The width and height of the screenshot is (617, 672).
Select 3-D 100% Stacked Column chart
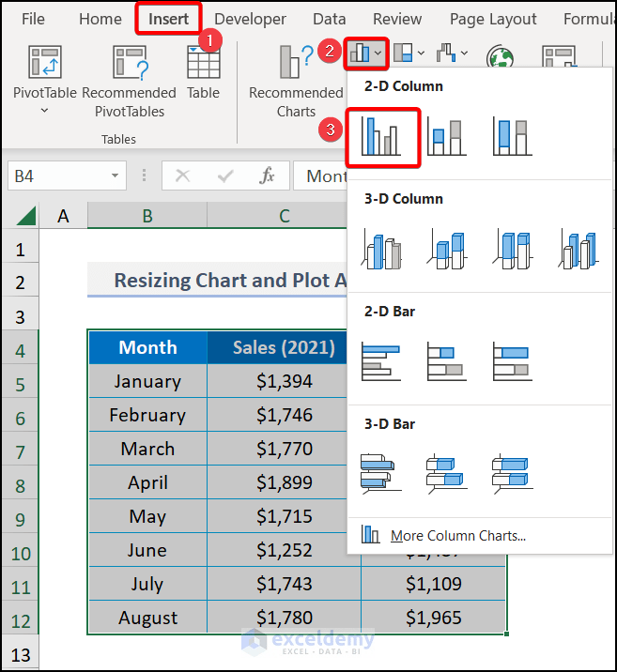513,250
